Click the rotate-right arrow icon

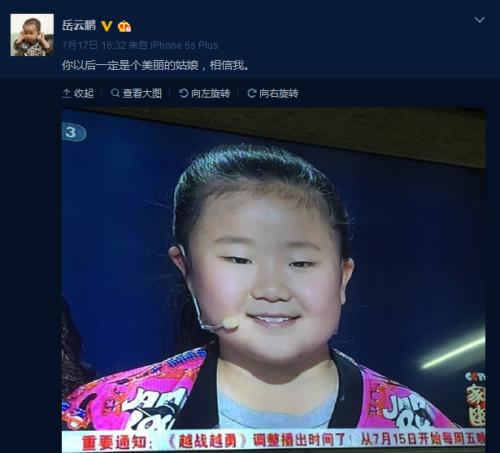pyautogui.click(x=252, y=93)
